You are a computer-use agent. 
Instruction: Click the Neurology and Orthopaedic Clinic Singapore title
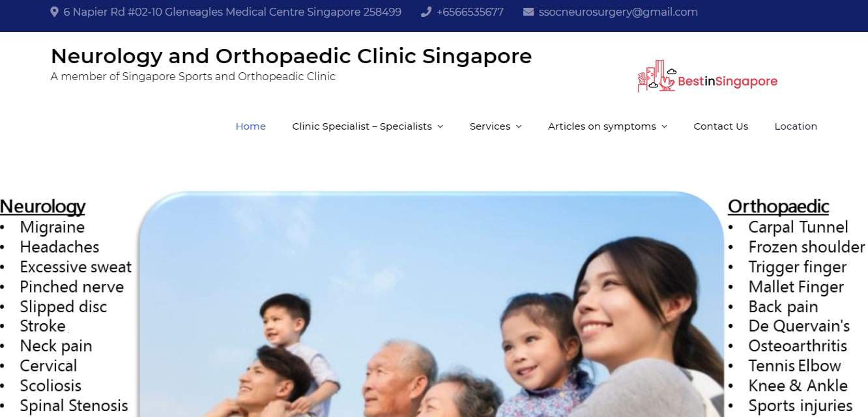(291, 56)
